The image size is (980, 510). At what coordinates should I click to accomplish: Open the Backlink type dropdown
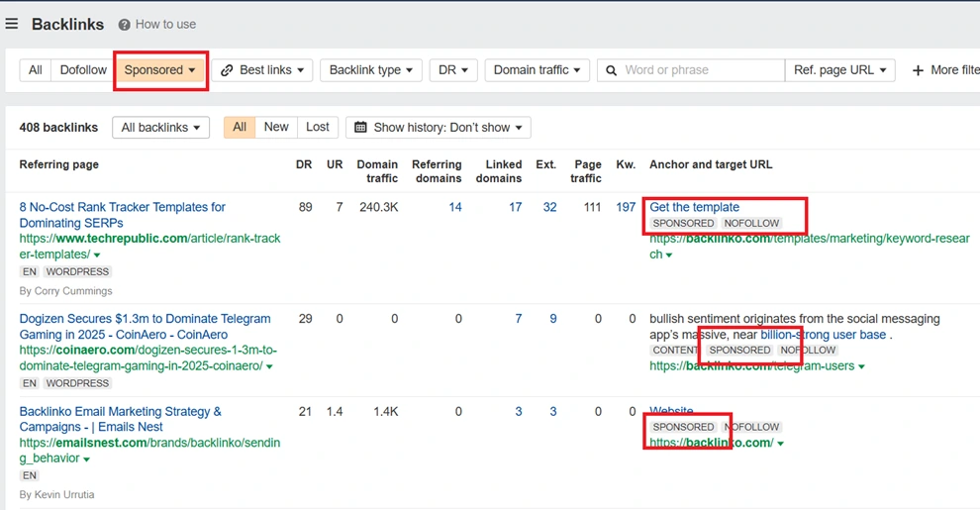click(371, 70)
